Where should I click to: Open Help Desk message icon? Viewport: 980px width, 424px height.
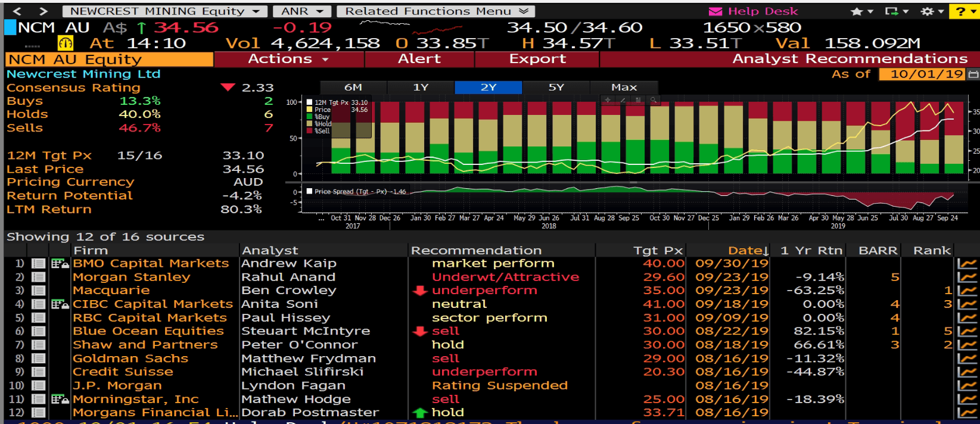point(715,11)
